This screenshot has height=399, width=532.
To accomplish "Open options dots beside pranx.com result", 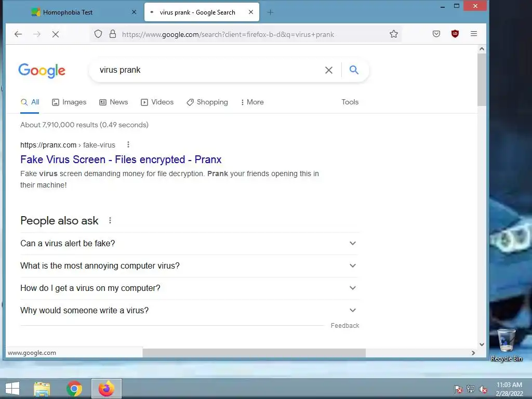I will [x=128, y=144].
